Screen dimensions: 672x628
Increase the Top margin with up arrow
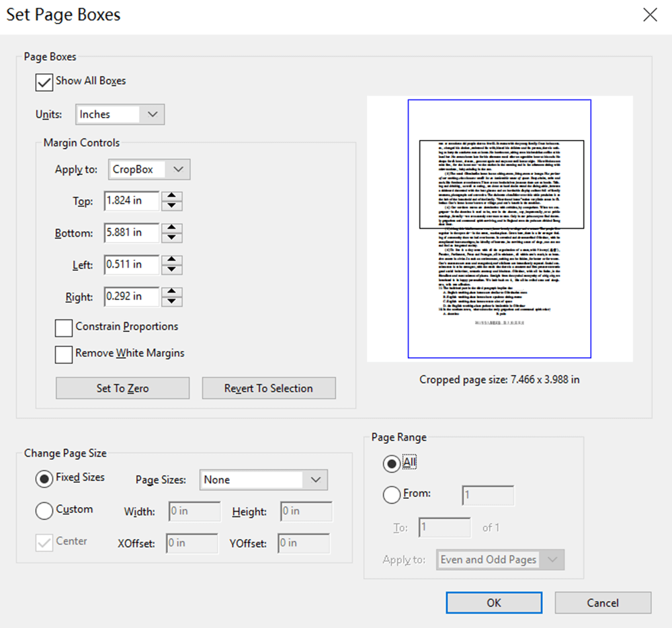(173, 196)
